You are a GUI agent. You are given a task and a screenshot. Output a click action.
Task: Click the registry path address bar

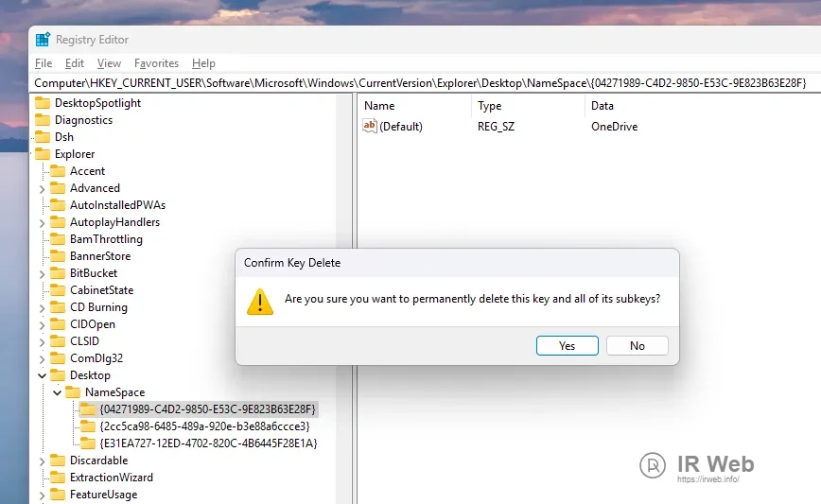coord(420,83)
